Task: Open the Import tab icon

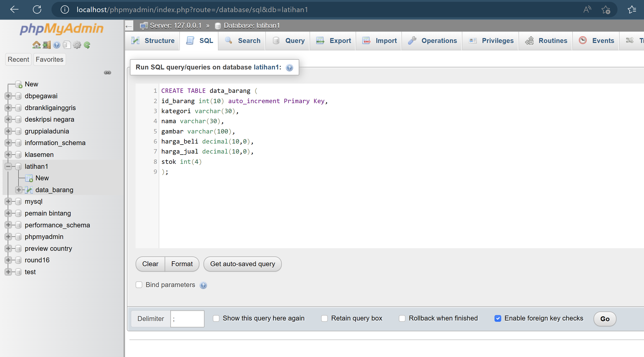Action: [x=366, y=41]
